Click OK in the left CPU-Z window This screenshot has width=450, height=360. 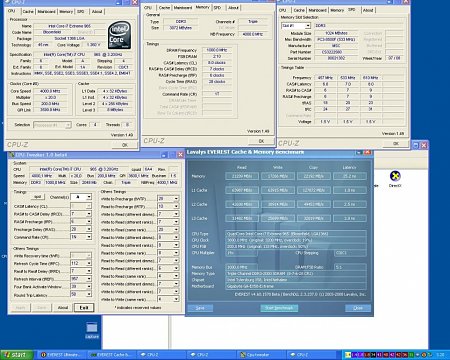tap(125, 145)
